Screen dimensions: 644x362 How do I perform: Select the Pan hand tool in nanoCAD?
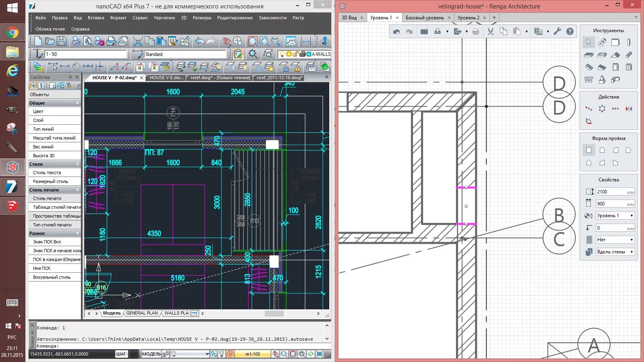[x=227, y=41]
